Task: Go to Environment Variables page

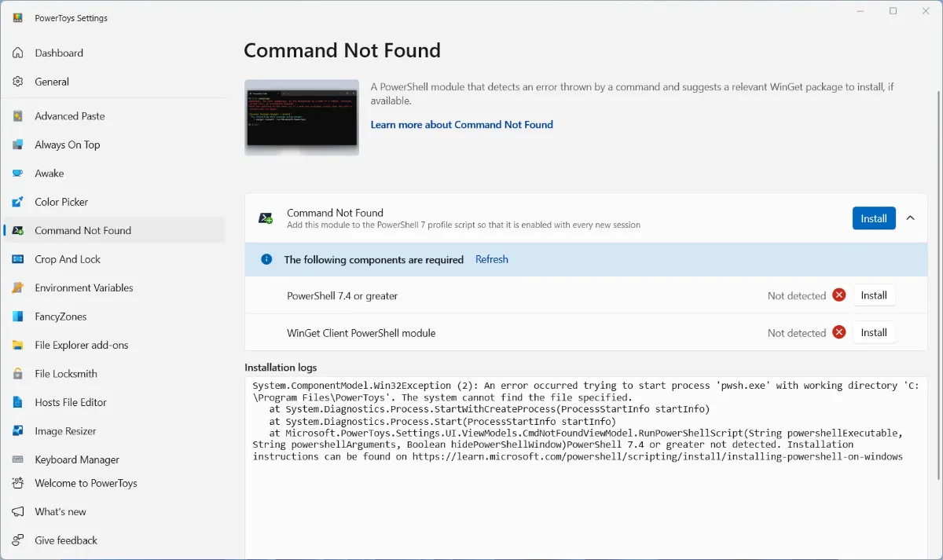Action: (83, 288)
